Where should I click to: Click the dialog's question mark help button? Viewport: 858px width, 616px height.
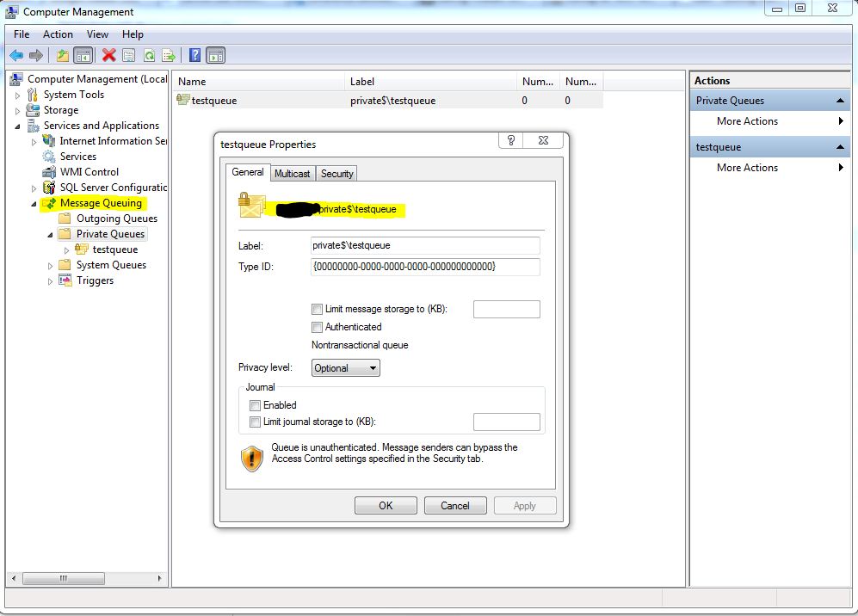coord(511,140)
